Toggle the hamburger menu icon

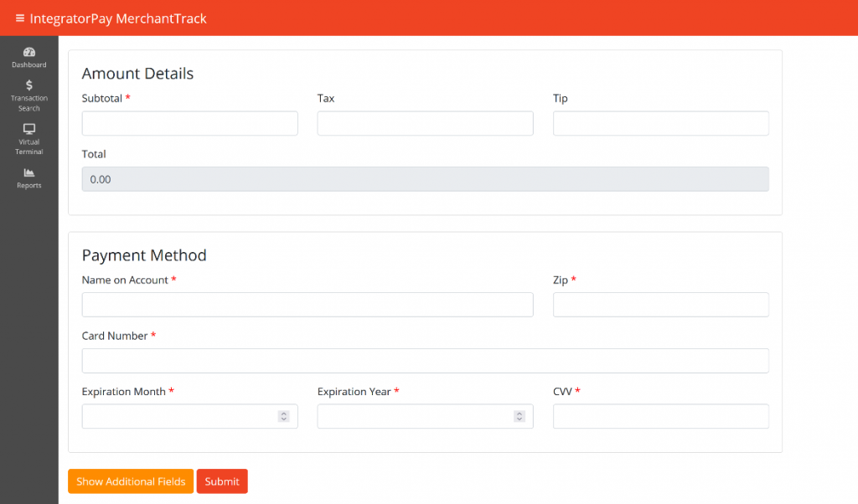coord(20,18)
